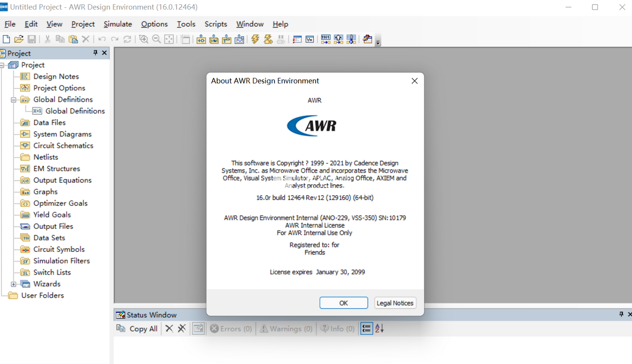Screen dimensions: 632x364
Task: Select Optimizer Goals in project tree
Action: (x=60, y=203)
